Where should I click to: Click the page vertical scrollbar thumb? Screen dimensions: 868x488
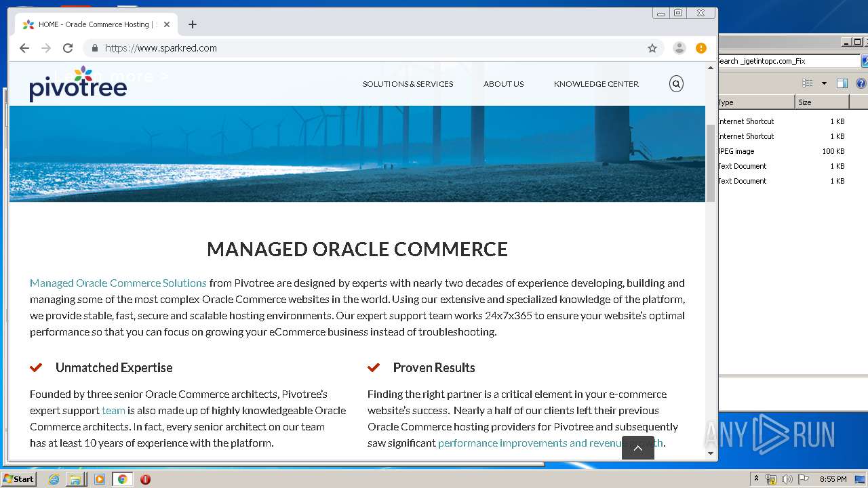[x=711, y=163]
